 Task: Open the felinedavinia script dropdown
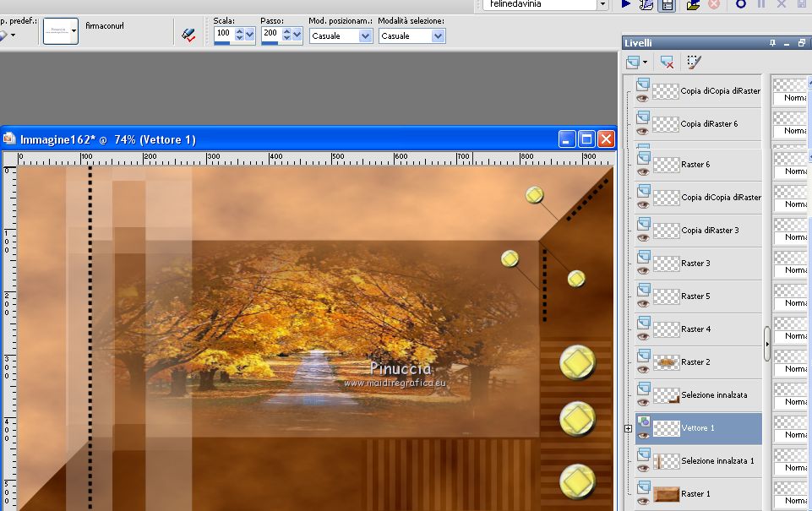click(602, 4)
